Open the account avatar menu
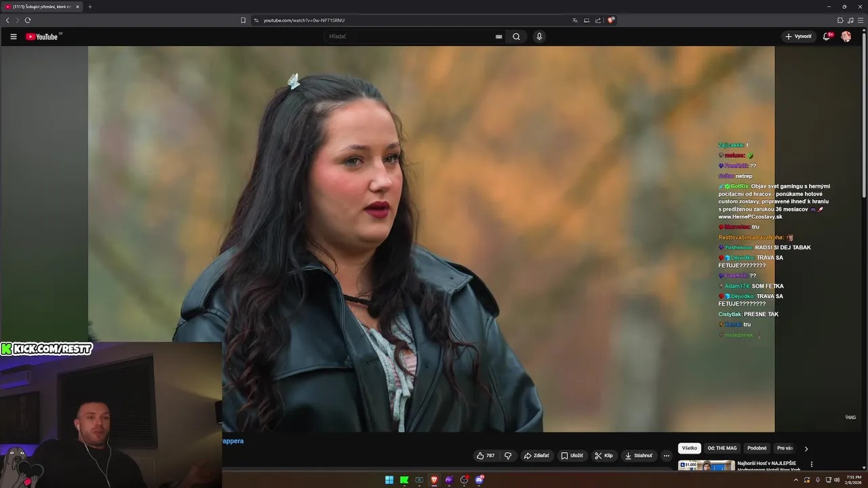This screenshot has height=488, width=868. [x=846, y=37]
